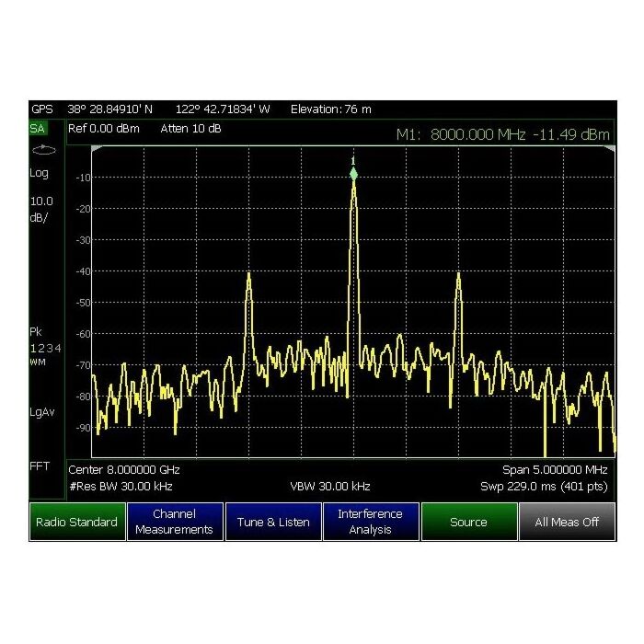
Task: Click the green marker 1 diamond at peak
Action: click(x=353, y=172)
